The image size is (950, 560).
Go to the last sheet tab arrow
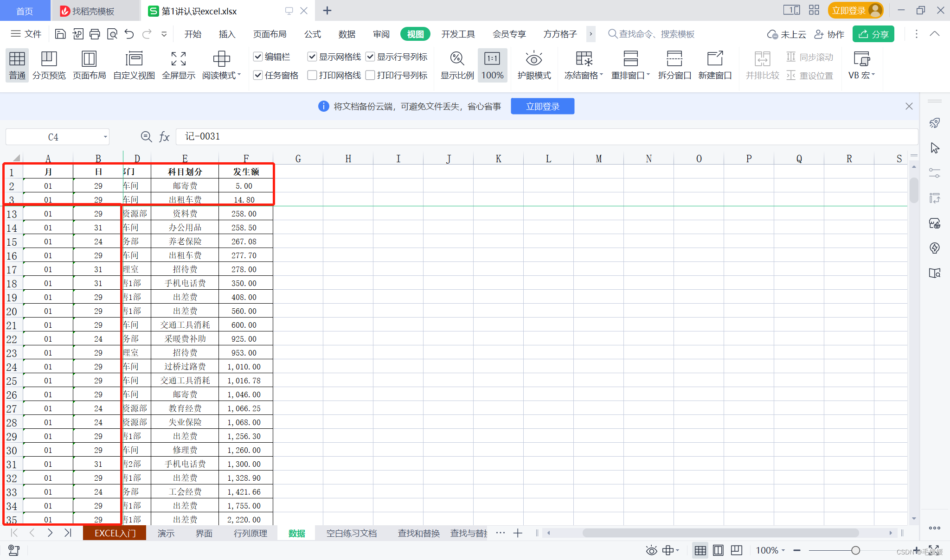tap(68, 533)
